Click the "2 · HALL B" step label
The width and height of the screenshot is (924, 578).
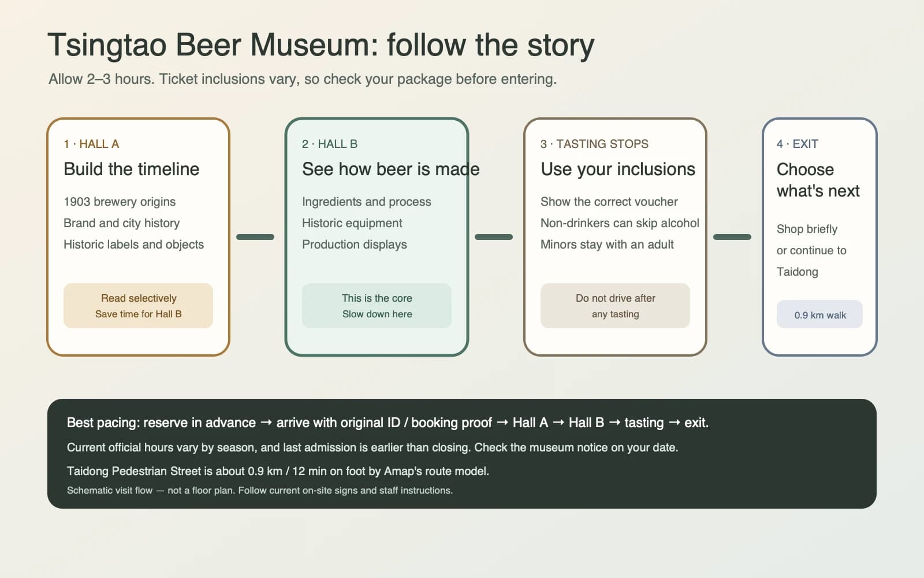[330, 144]
